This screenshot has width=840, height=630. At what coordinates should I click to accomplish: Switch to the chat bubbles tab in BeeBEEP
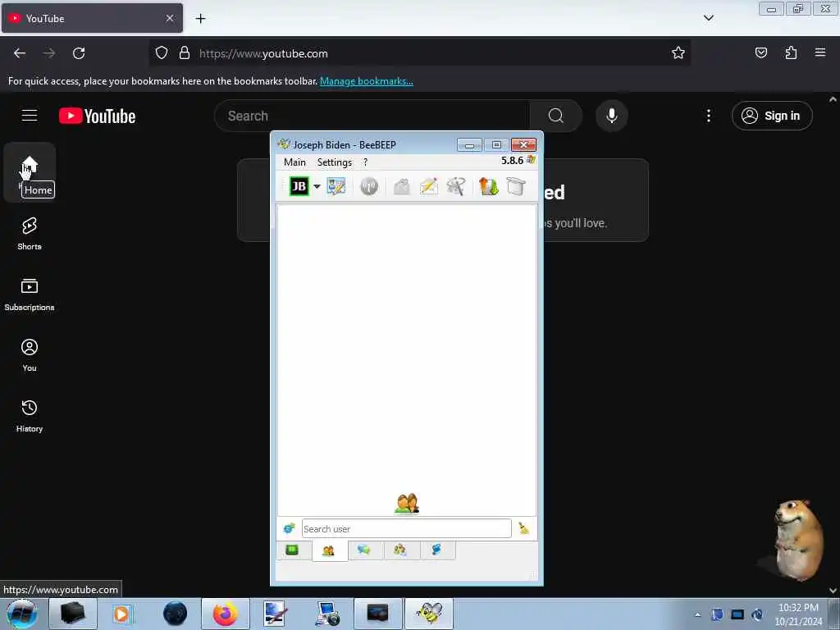[x=364, y=550]
